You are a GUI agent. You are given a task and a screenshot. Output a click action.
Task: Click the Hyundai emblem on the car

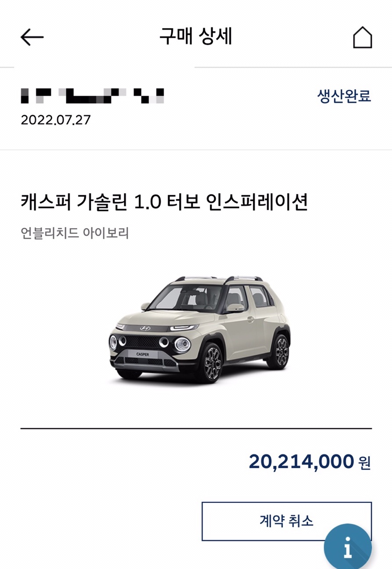coord(144,328)
